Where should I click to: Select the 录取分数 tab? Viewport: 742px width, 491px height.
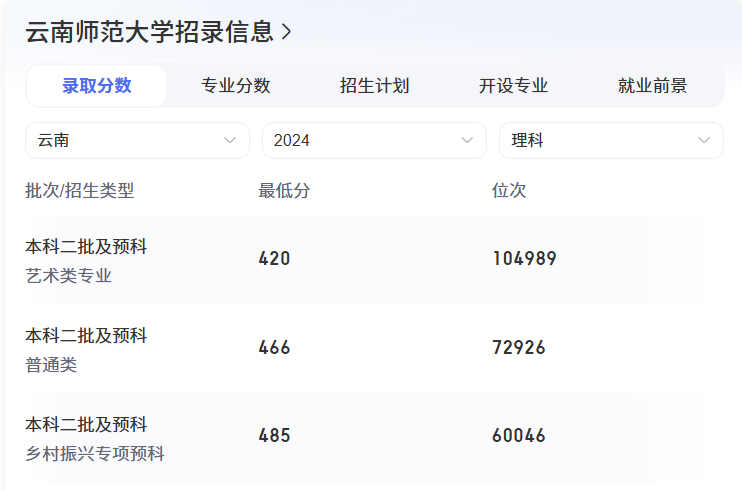tap(97, 86)
